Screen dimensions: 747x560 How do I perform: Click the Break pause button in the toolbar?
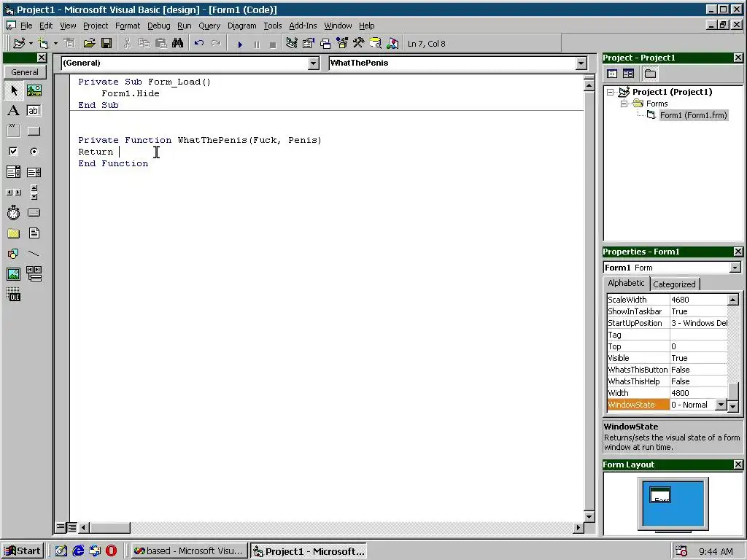pyautogui.click(x=257, y=44)
